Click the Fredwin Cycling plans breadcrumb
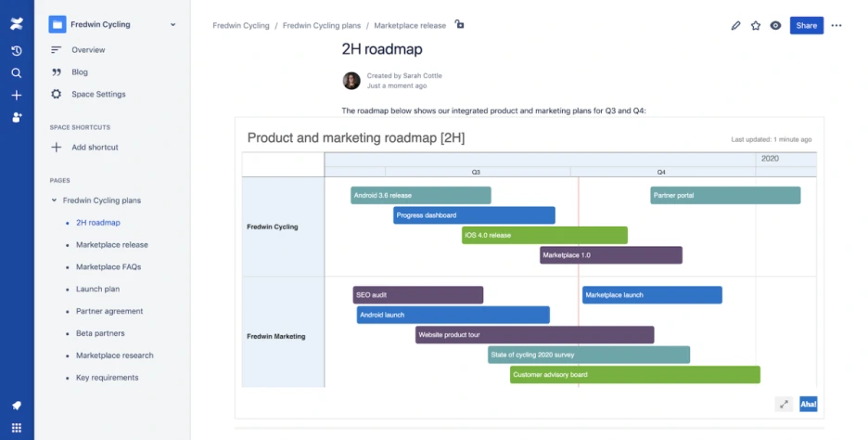 [322, 25]
